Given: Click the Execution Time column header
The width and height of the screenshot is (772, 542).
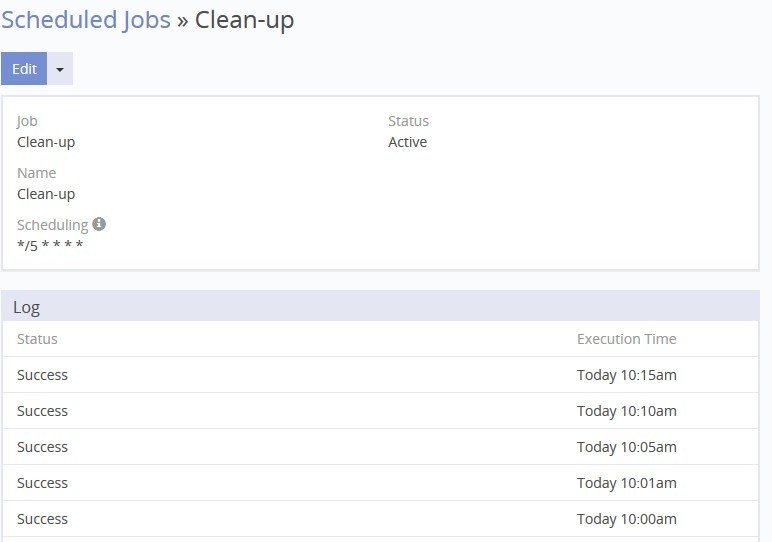Looking at the screenshot, I should [x=626, y=339].
